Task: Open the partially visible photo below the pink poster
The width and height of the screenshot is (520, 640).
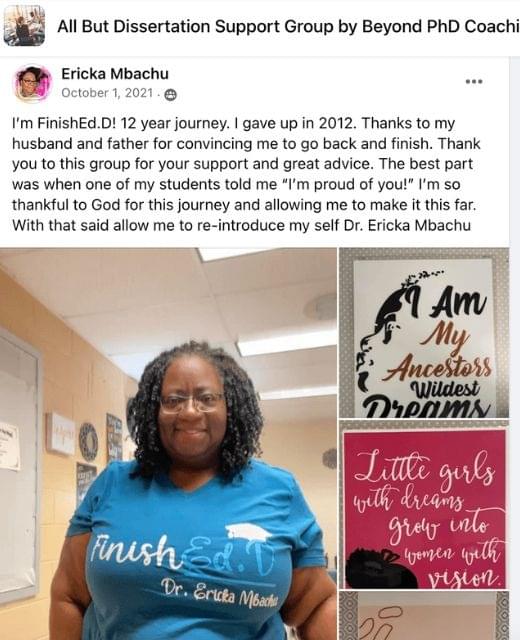Action: (424, 616)
